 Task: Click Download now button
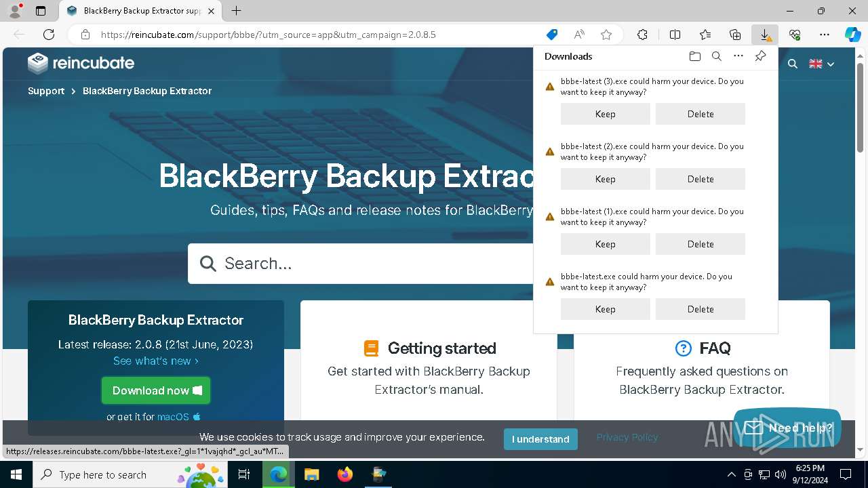tap(156, 390)
